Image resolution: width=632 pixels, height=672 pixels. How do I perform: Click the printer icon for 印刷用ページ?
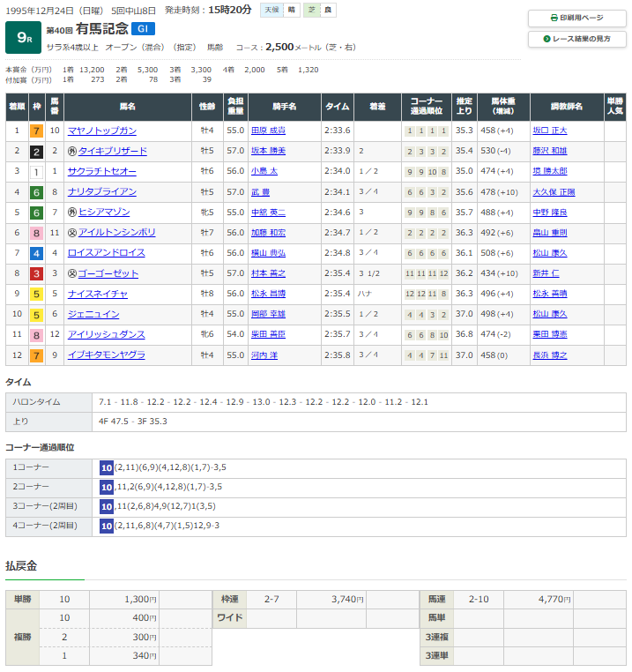point(554,18)
